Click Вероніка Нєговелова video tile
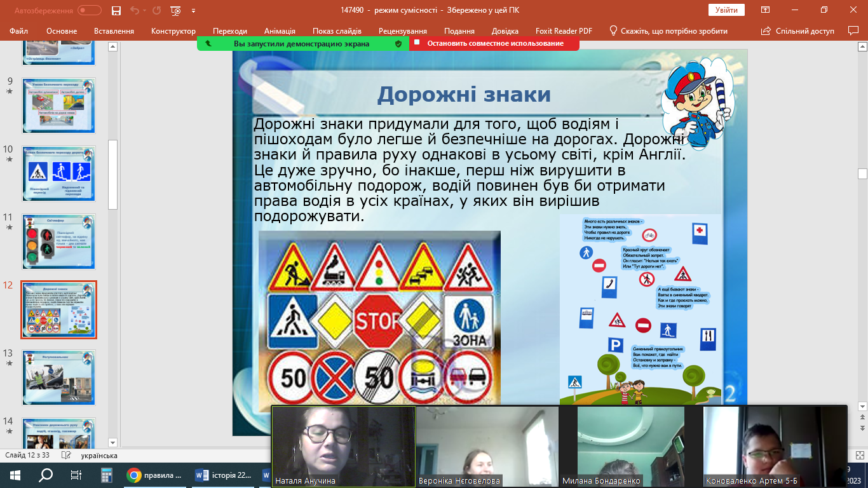Screen dimensions: 868x488 [x=487, y=447]
